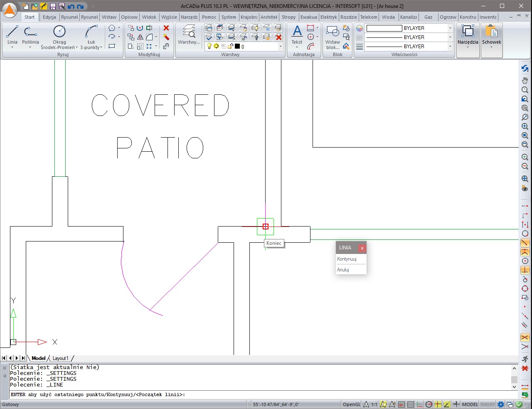Toggle snap mode in the status bar
Screen dimensions: 532x409
[x=401, y=404]
